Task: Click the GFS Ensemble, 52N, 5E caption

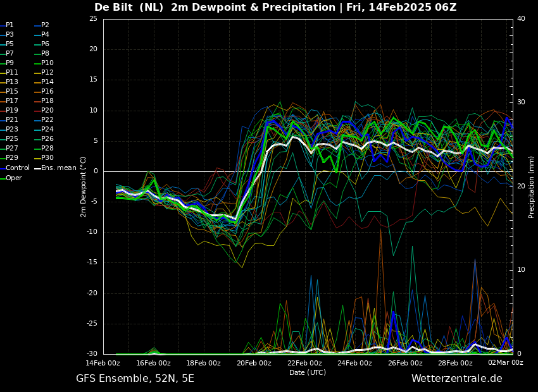Action: point(135,379)
